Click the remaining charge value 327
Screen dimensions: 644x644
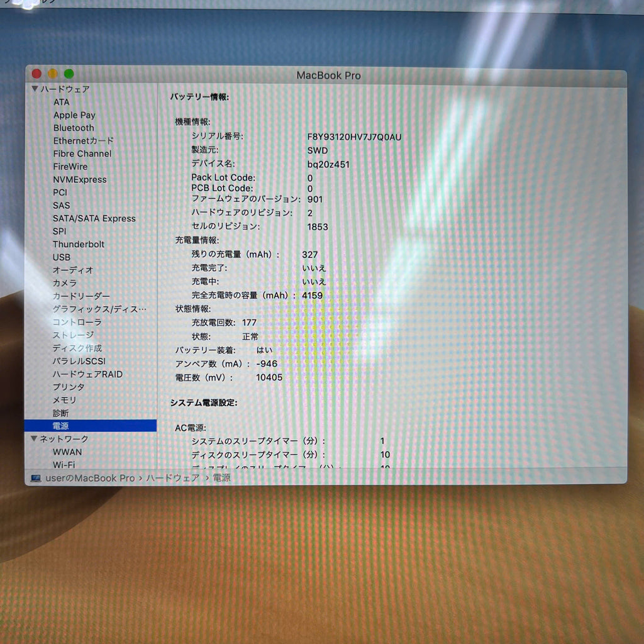coord(309,255)
